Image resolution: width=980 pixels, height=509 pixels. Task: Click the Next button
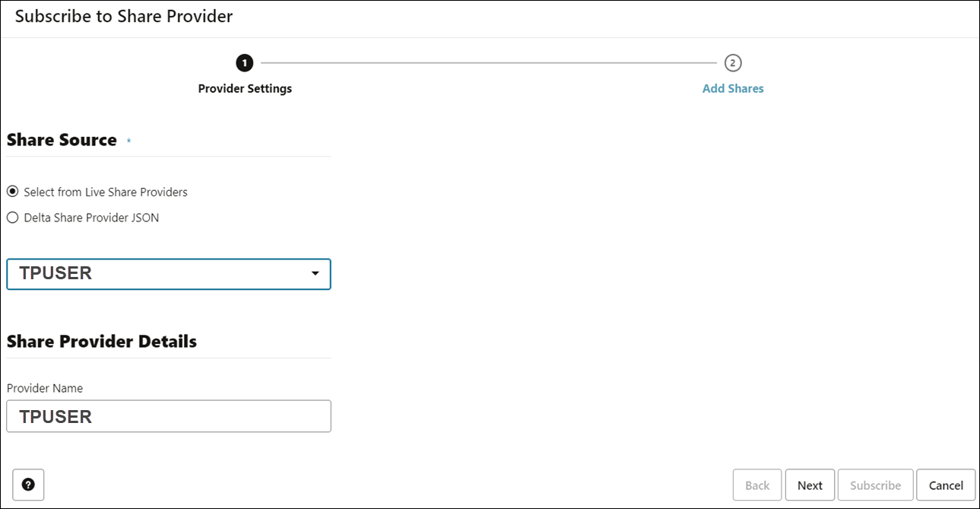tap(810, 485)
